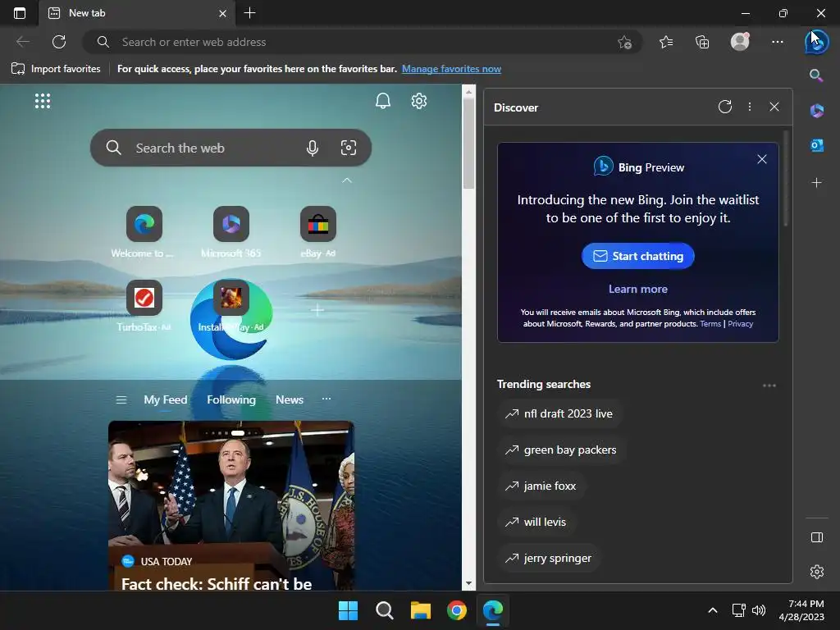The height and width of the screenshot is (630, 840).
Task: Dismiss the Bing Preview card
Action: click(762, 159)
